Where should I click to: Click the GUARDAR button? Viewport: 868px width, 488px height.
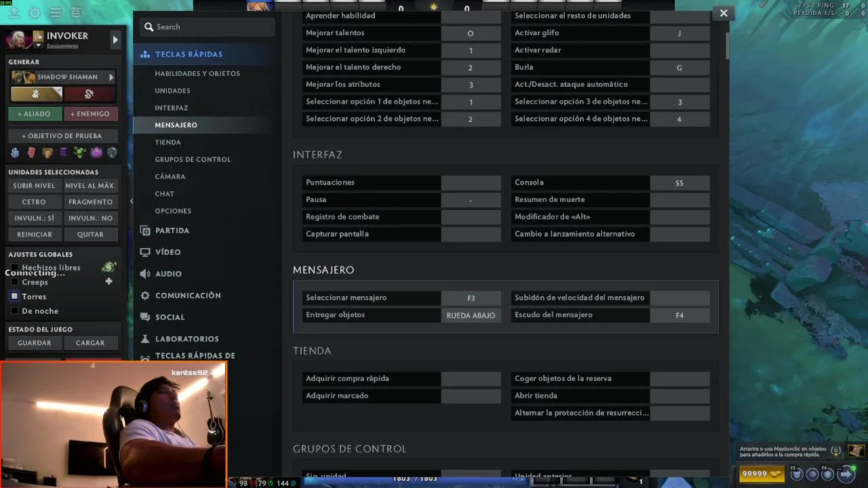[x=35, y=343]
